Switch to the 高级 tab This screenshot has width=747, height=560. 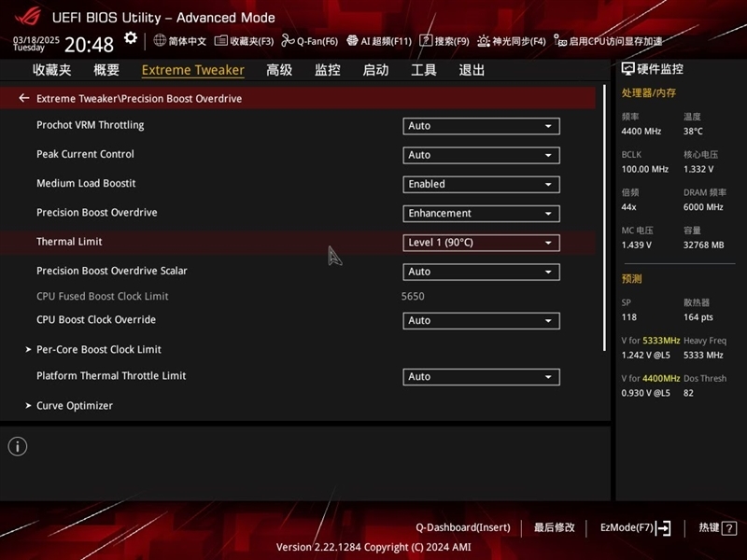279,70
